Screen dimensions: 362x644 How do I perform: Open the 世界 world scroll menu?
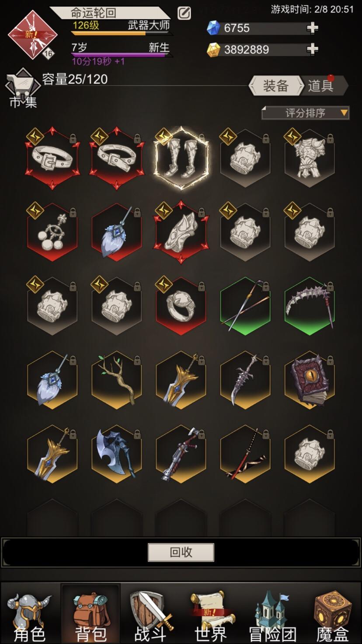[210, 616]
